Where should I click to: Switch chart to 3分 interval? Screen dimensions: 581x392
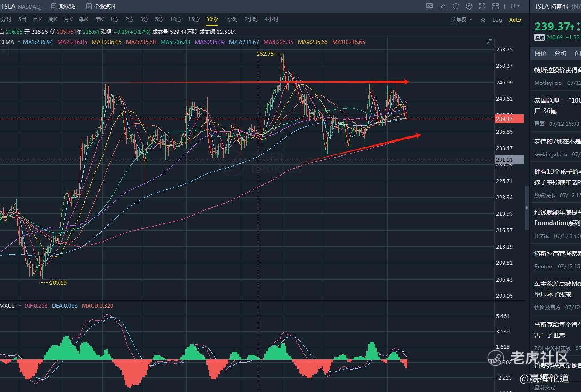coord(144,19)
